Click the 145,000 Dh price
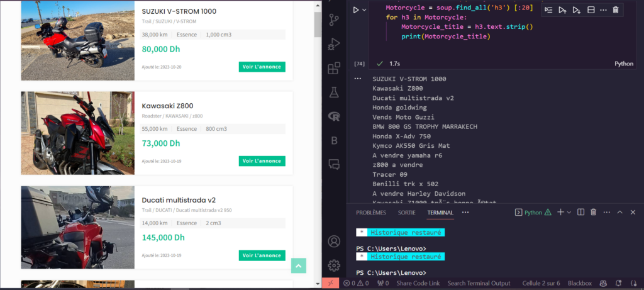The image size is (644, 290). point(163,238)
